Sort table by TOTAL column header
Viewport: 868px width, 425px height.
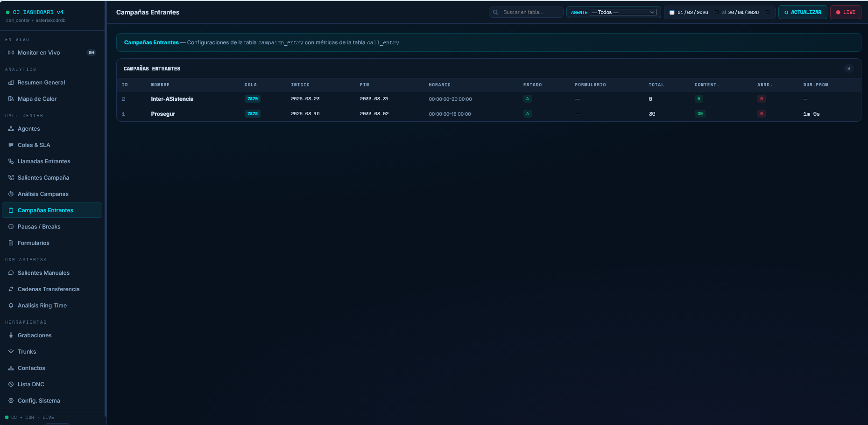click(656, 85)
